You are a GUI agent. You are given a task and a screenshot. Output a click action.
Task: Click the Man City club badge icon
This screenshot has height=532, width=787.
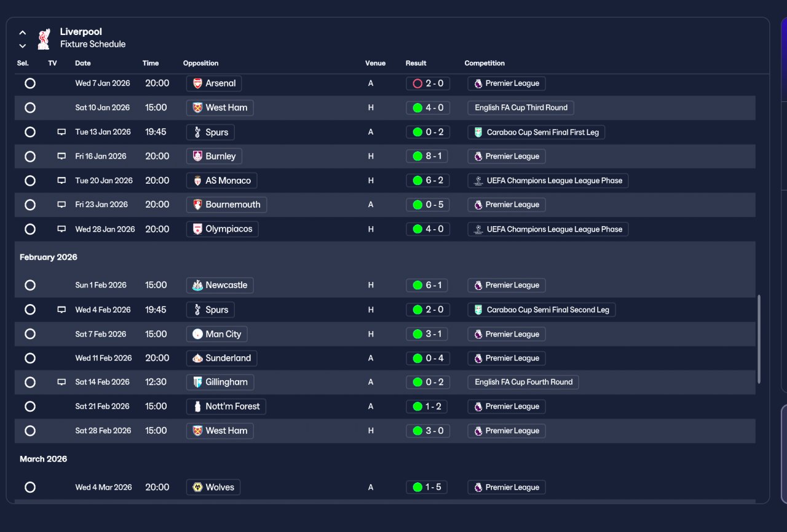tap(197, 334)
